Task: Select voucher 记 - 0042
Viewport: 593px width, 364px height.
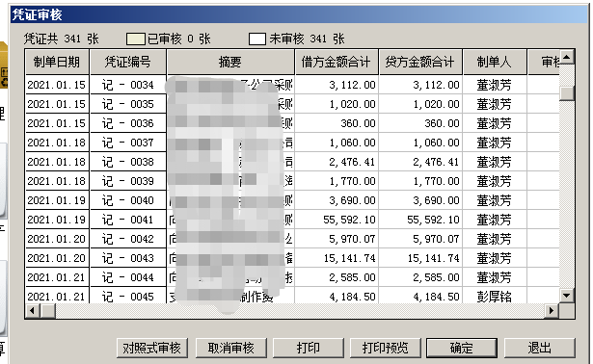Action: pyautogui.click(x=128, y=239)
